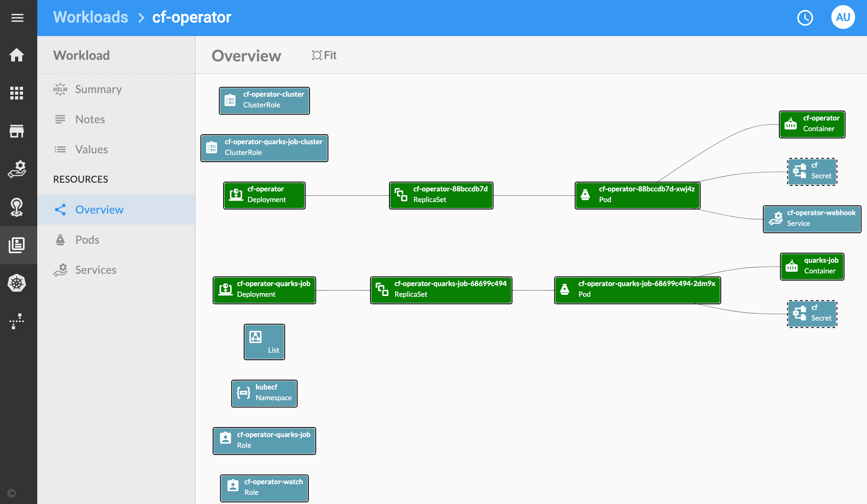Select the workloads icon in sidebar
The image size is (867, 504).
(x=17, y=245)
